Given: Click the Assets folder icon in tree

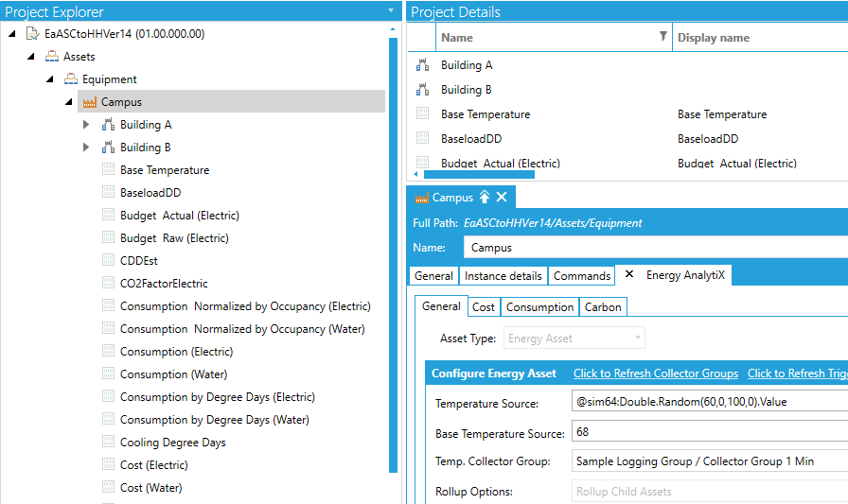Looking at the screenshot, I should [52, 57].
